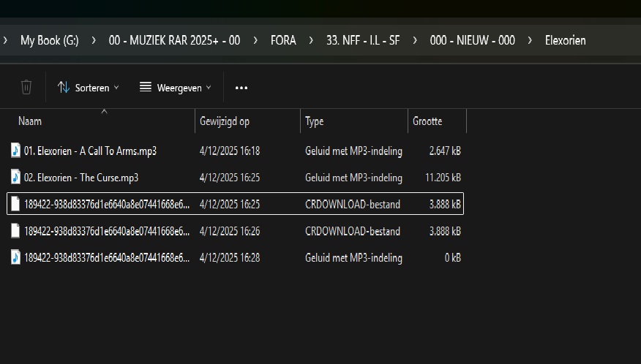The image size is (641, 364).
Task: Click the Delete trash can icon
Action: [x=26, y=88]
